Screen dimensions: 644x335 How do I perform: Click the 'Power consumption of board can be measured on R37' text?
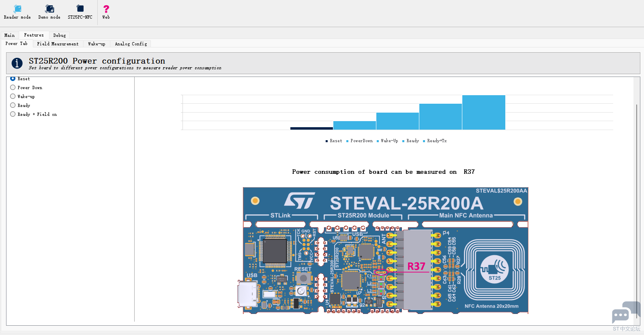(x=383, y=172)
